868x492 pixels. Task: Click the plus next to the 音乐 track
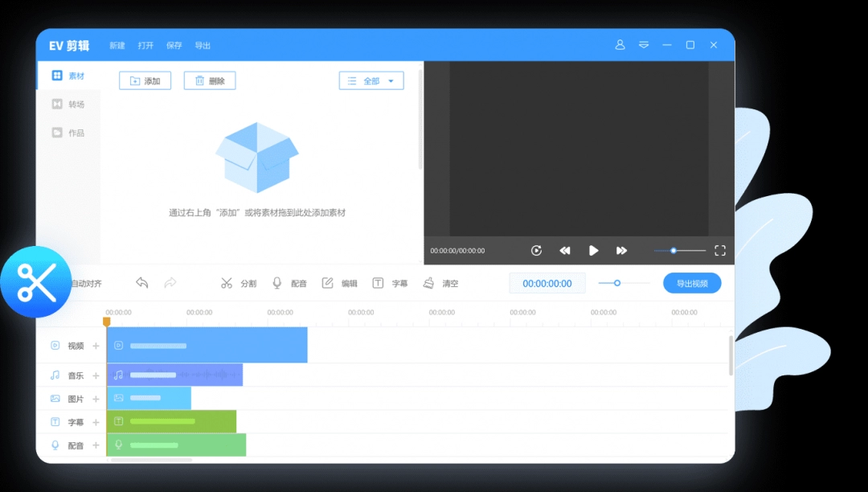coord(96,375)
